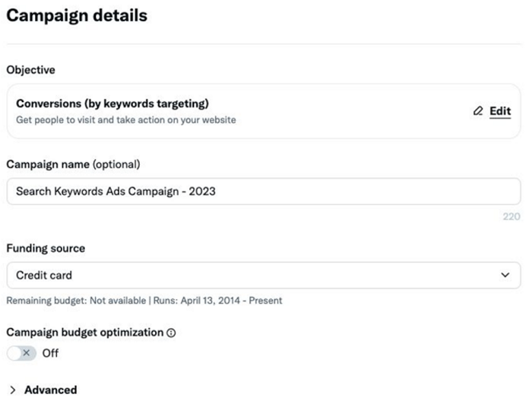The image size is (532, 401).
Task: Click the Funding source label
Action: coord(46,248)
